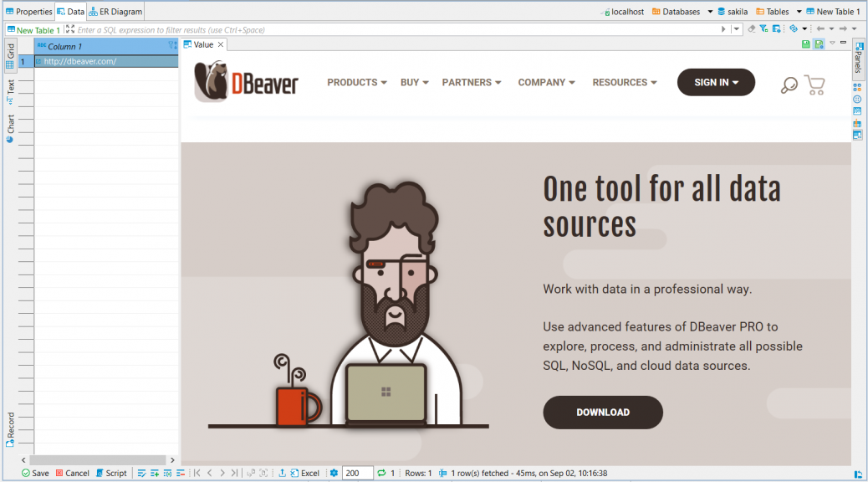The width and height of the screenshot is (868, 482).
Task: Open the grid settings gear icon
Action: pyautogui.click(x=334, y=473)
